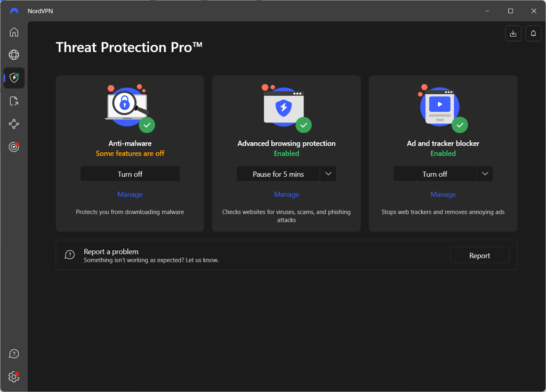Viewport: 546px width, 392px height.
Task: Click the Enabled status under browsing protection
Action: pyautogui.click(x=286, y=153)
